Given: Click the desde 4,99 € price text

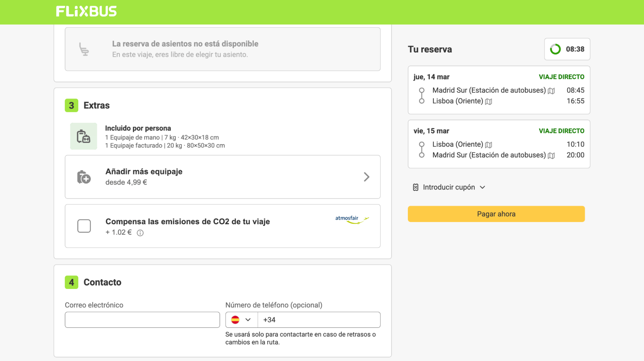Looking at the screenshot, I should click(x=126, y=182).
